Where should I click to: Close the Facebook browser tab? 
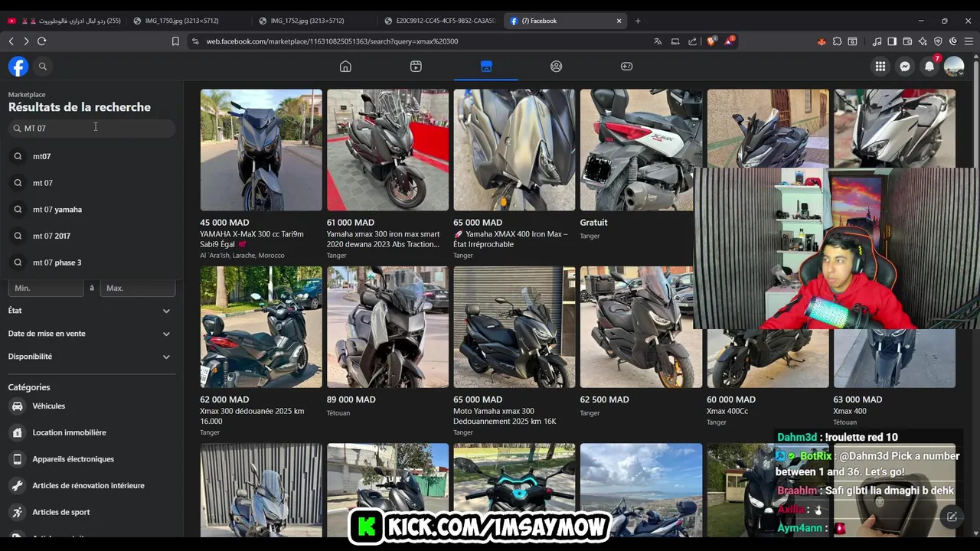click(x=619, y=21)
